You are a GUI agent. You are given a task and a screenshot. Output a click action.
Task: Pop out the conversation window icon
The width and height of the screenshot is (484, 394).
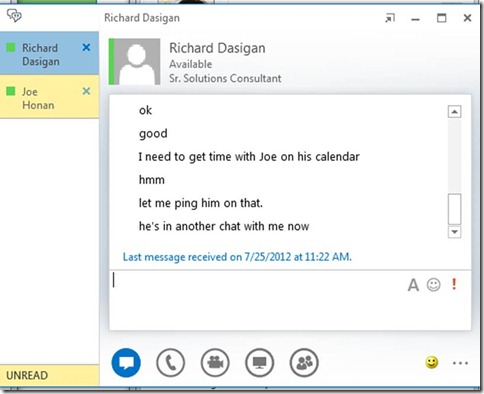pos(390,18)
